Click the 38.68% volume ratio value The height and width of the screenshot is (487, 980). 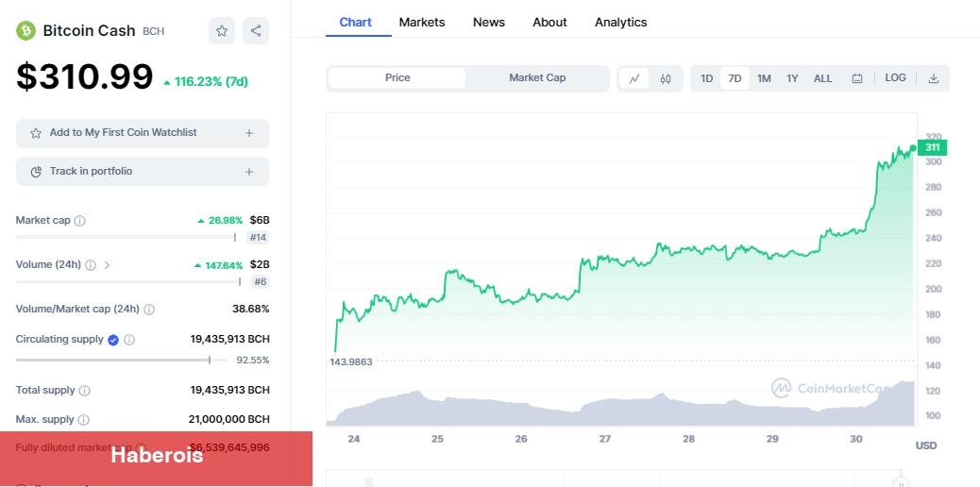[250, 309]
